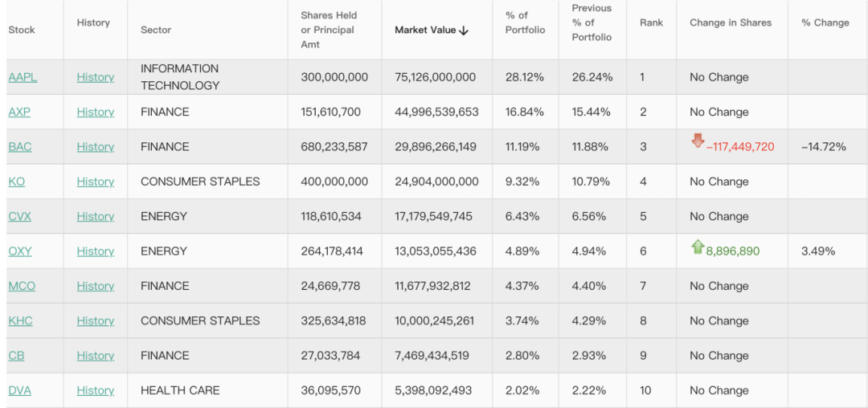The width and height of the screenshot is (868, 408).
Task: Open the AAPL stock link
Action: click(23, 77)
